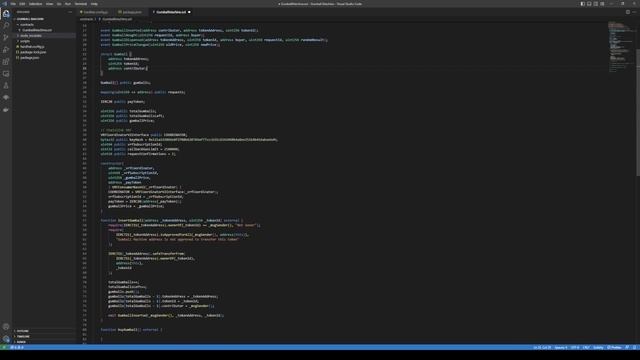Click the editor vertical scrollbar
Viewport: 640px width, 360px height.
point(638,114)
